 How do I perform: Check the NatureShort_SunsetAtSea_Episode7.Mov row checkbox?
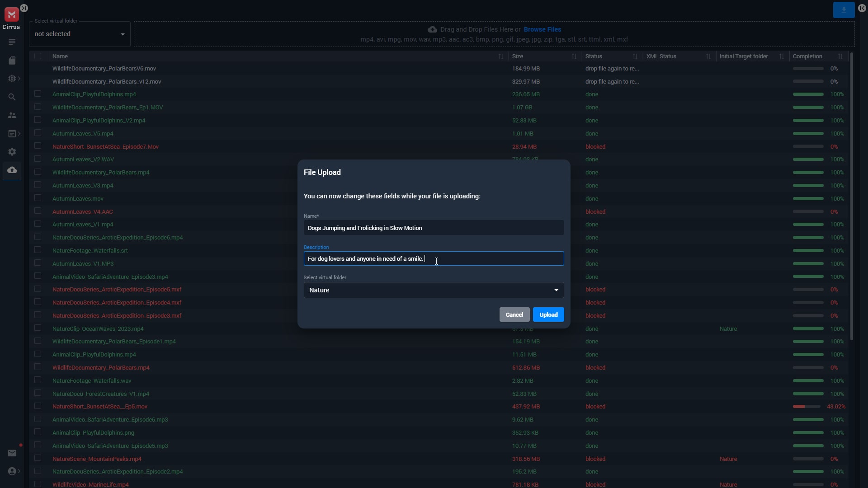38,146
